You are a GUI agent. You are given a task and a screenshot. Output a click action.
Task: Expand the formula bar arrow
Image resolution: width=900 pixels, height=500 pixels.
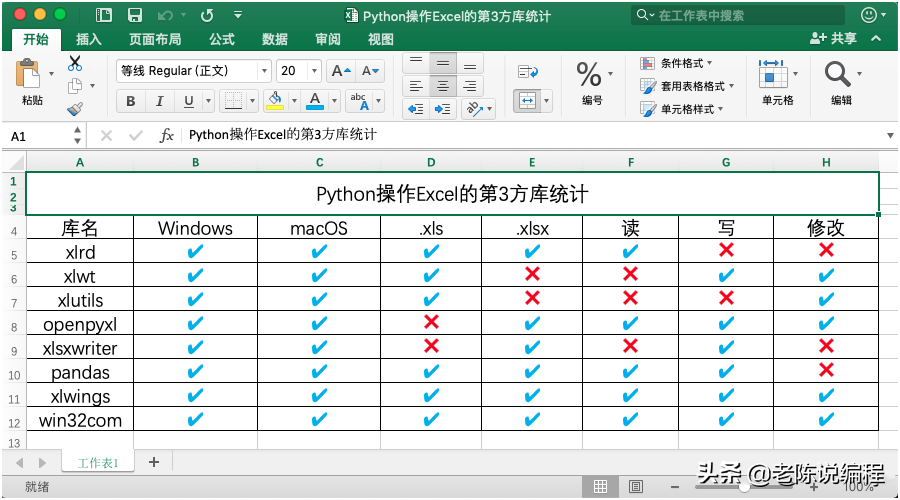tap(890, 135)
